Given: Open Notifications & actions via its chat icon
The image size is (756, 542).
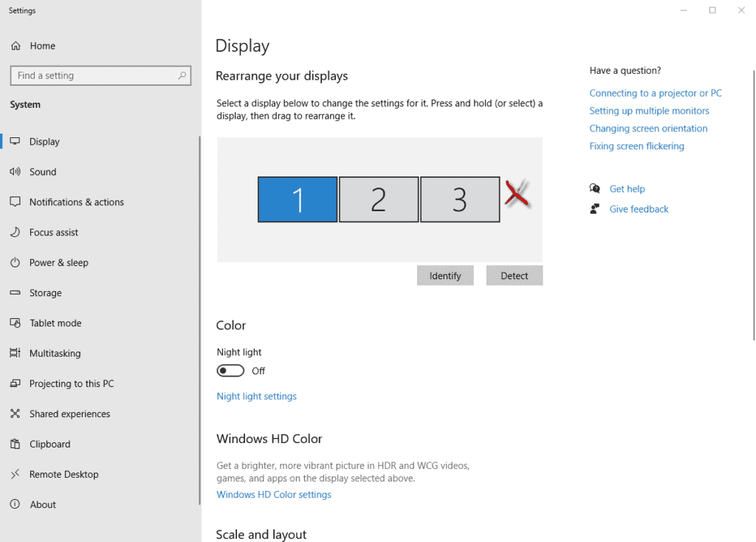Looking at the screenshot, I should pyautogui.click(x=15, y=202).
